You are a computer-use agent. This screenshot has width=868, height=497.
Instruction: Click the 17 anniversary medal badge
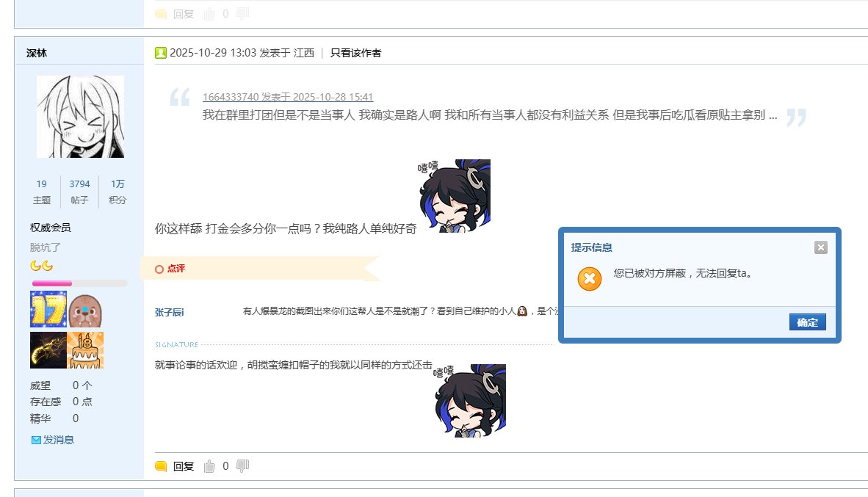point(48,309)
